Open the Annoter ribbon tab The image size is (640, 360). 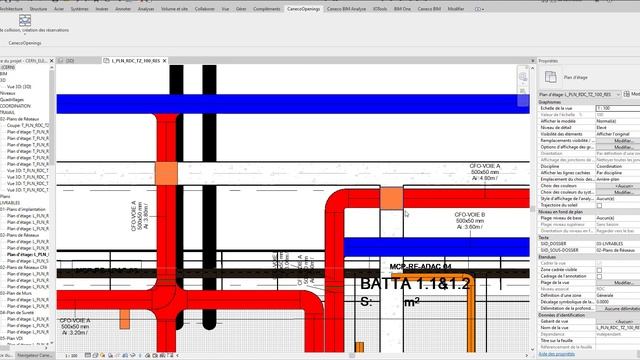click(x=123, y=9)
